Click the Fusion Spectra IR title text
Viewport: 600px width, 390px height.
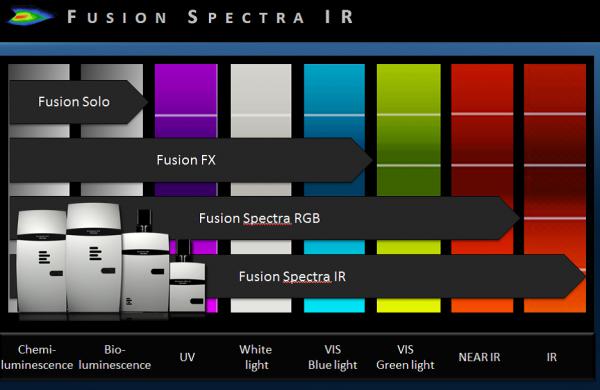coord(210,17)
